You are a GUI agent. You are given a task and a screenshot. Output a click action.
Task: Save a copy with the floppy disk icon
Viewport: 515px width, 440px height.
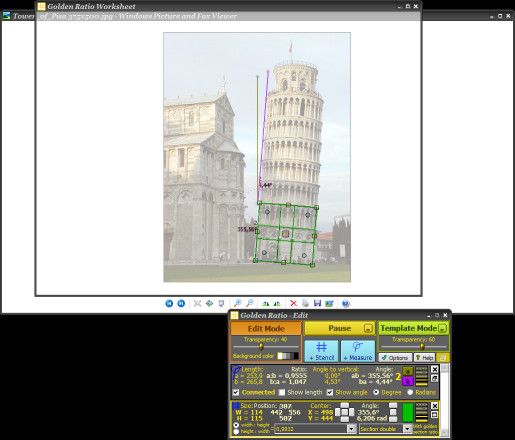[317, 303]
